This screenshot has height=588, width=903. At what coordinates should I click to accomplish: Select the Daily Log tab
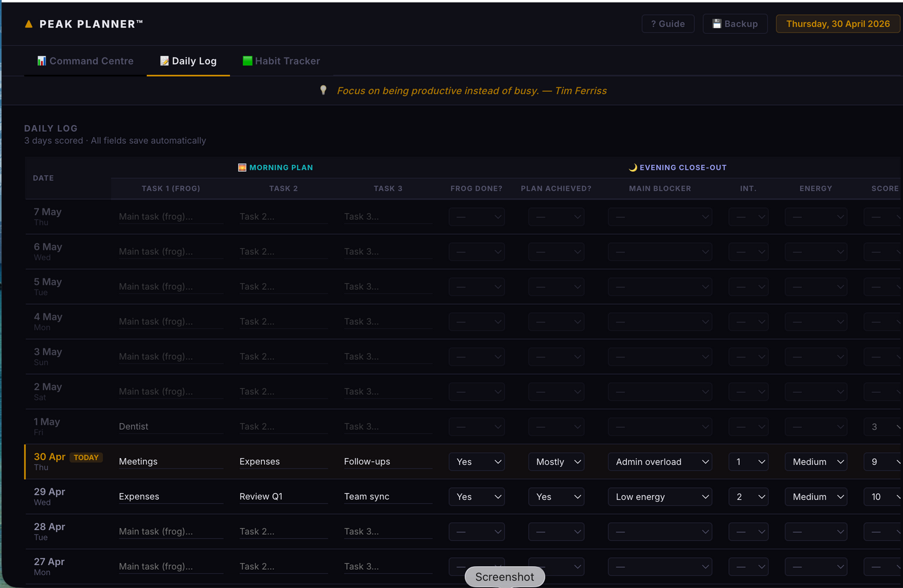point(188,61)
